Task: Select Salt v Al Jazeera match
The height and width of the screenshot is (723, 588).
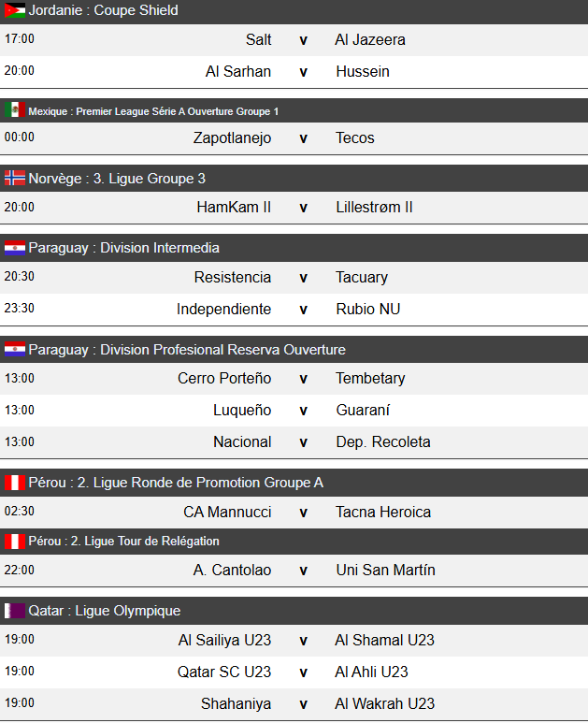Action: click(x=303, y=40)
